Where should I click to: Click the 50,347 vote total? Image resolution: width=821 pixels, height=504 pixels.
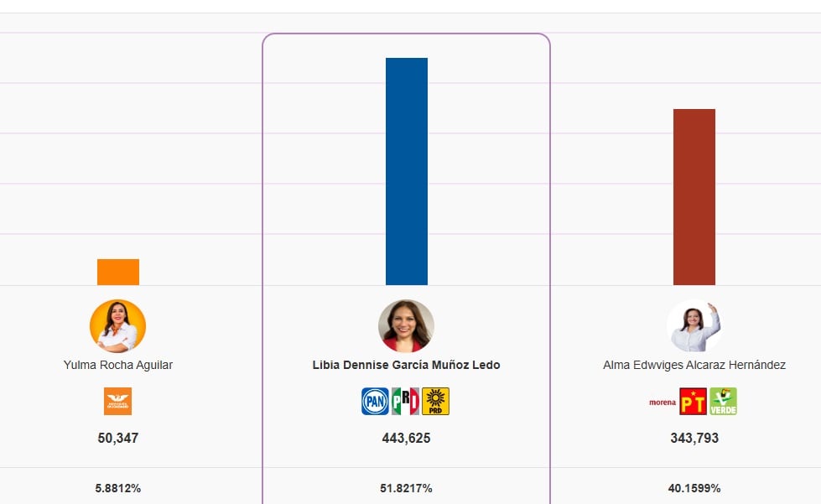coord(118,438)
